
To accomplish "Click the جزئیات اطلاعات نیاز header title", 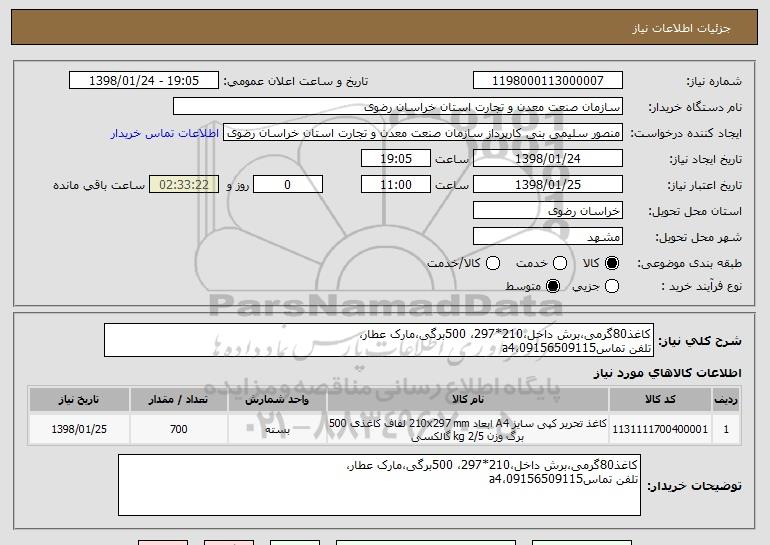I will 681,28.
